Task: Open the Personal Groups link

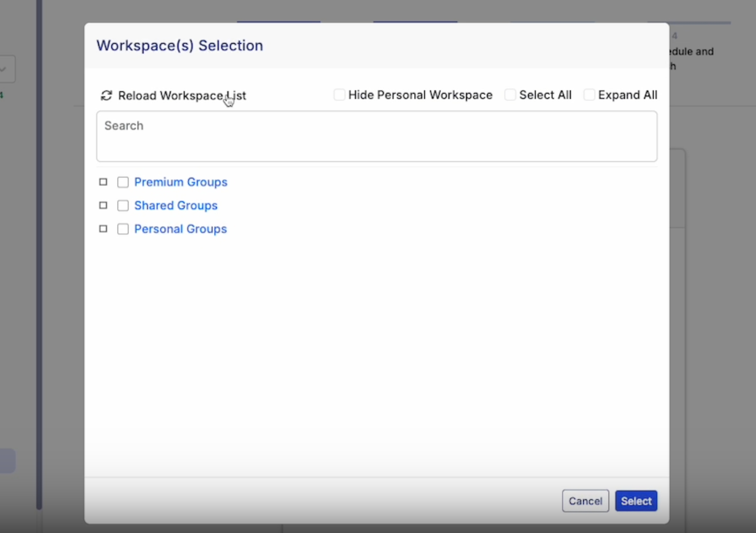Action: [181, 229]
